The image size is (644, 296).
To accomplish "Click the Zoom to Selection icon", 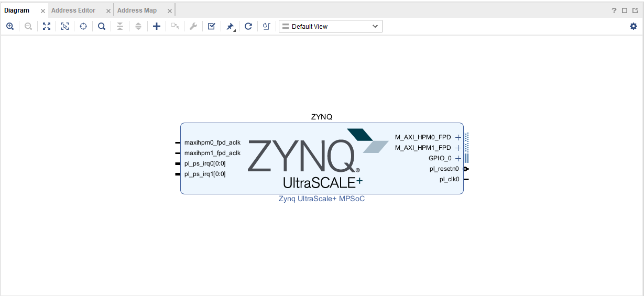I will click(x=65, y=26).
